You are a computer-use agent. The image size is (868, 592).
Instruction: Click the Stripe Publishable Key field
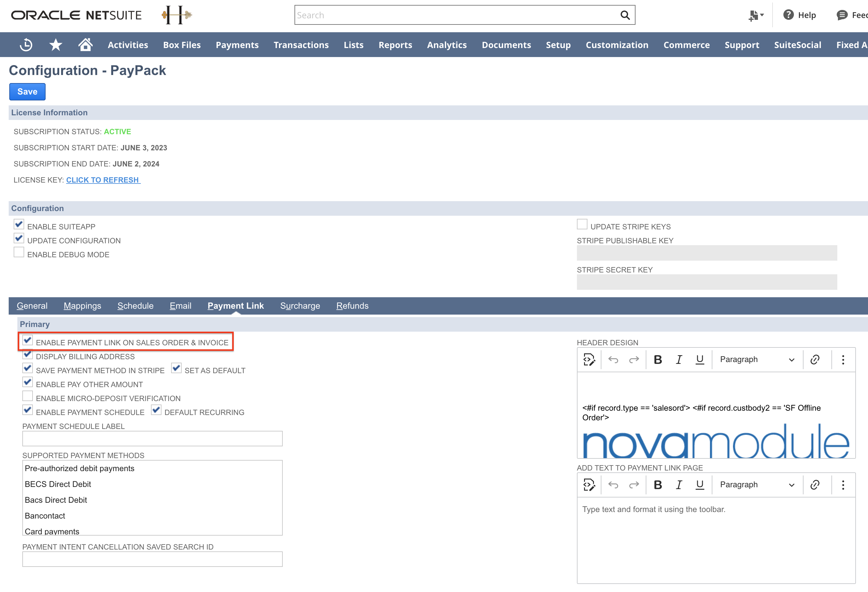coord(707,253)
